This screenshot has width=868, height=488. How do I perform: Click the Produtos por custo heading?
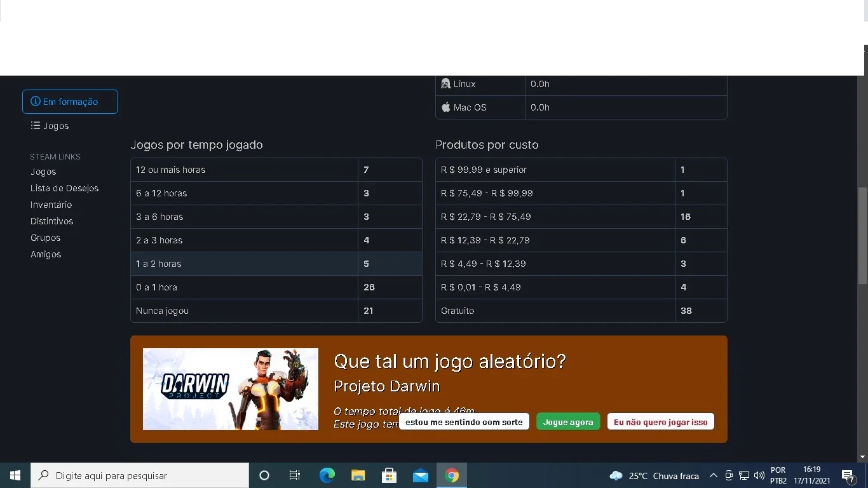487,145
